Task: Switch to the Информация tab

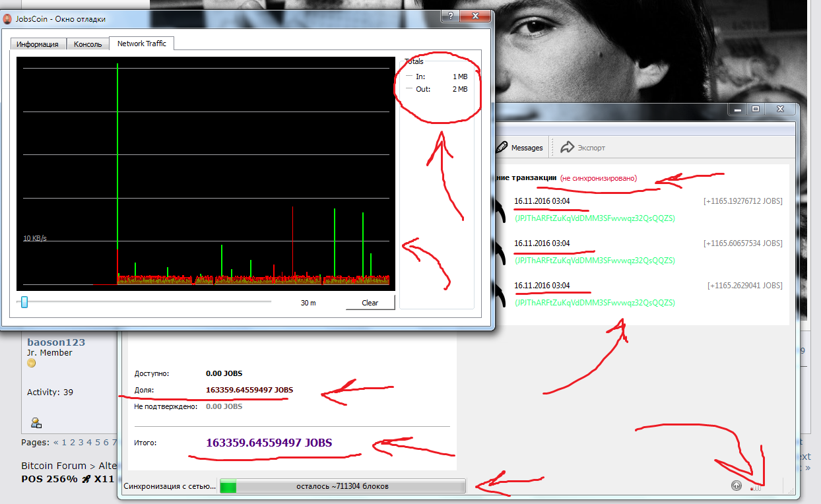Action: tap(38, 44)
